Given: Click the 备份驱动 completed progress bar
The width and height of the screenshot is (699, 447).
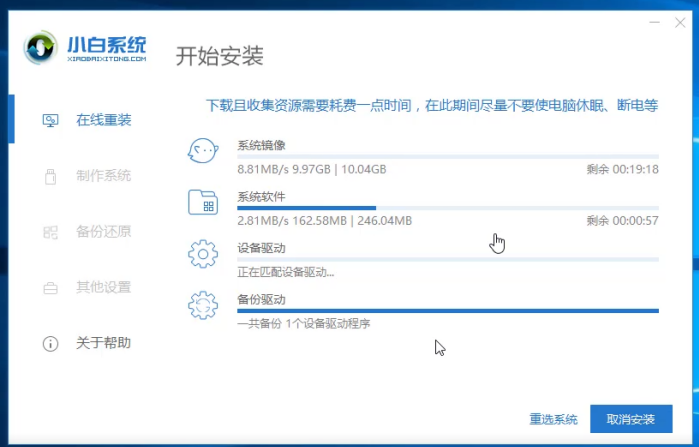Looking at the screenshot, I should tap(448, 311).
